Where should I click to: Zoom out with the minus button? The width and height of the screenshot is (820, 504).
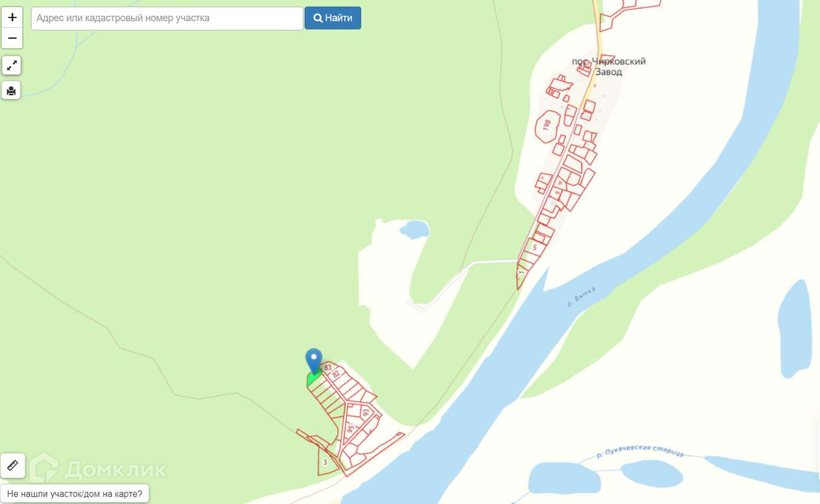coord(12,38)
